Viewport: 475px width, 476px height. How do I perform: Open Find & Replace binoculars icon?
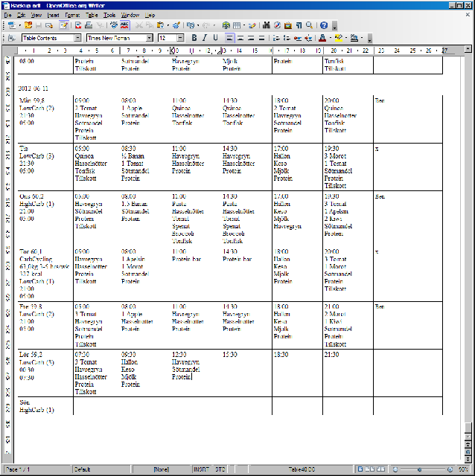[x=267, y=25]
